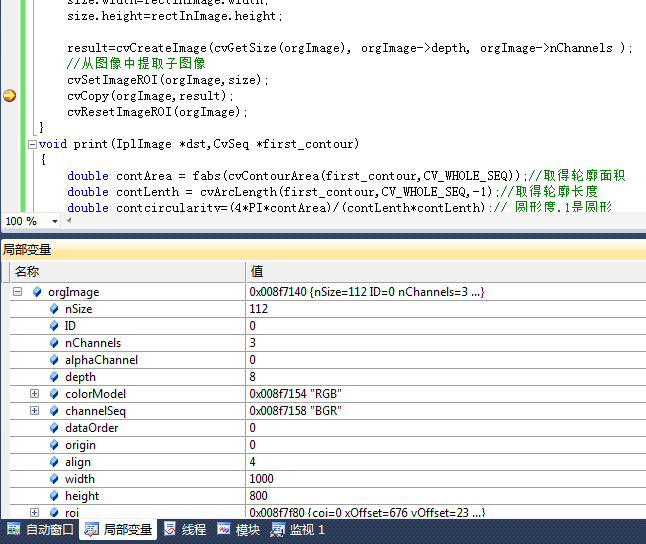Click the nSize field icon
This screenshot has width=646, height=544.
click(x=54, y=309)
